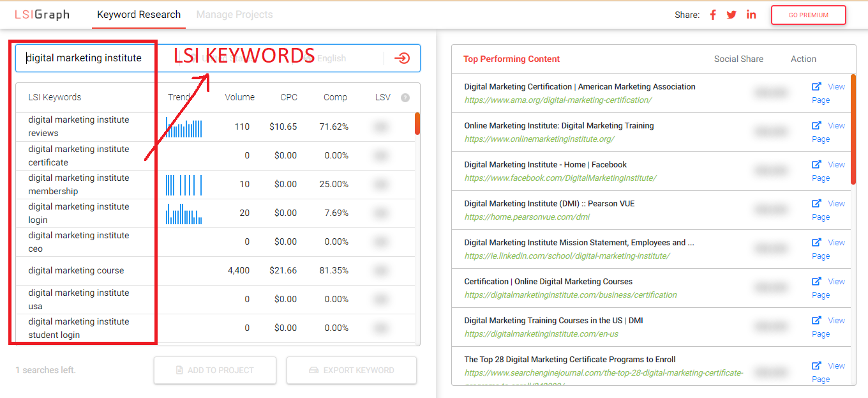Click 'The Top 28 Digital Marketing Certificate Programs' title
This screenshot has height=398, width=868.
coord(570,359)
